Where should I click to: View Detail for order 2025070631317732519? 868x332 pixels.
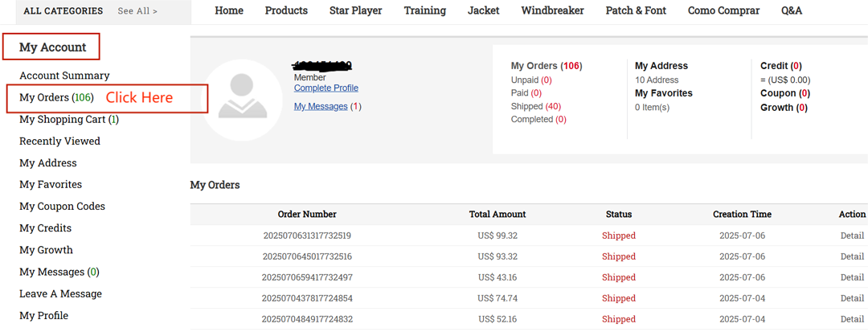pyautogui.click(x=852, y=236)
